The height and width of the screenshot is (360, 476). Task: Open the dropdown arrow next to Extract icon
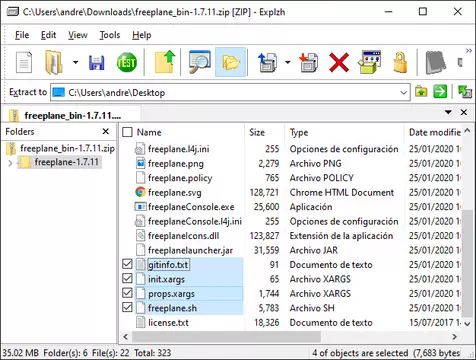(288, 62)
